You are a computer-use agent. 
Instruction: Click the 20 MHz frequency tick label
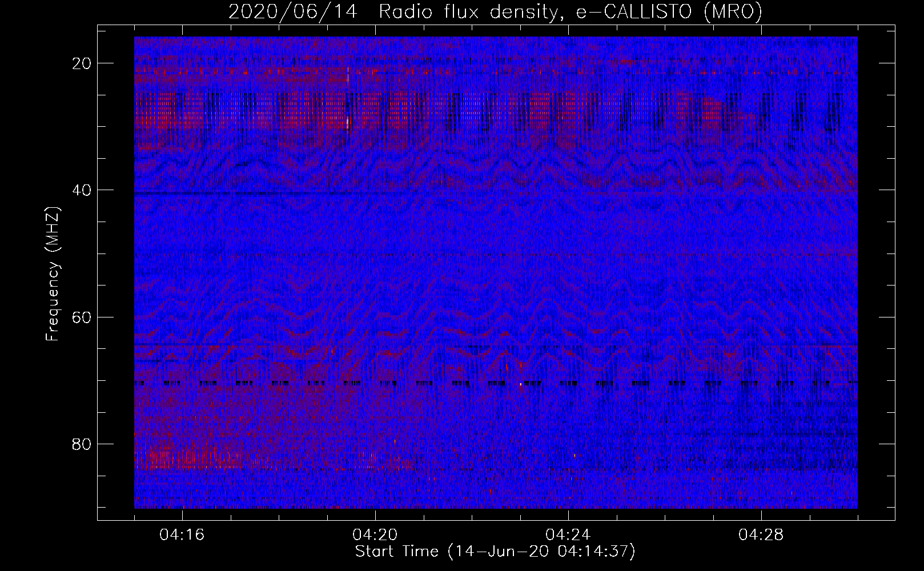pyautogui.click(x=82, y=63)
